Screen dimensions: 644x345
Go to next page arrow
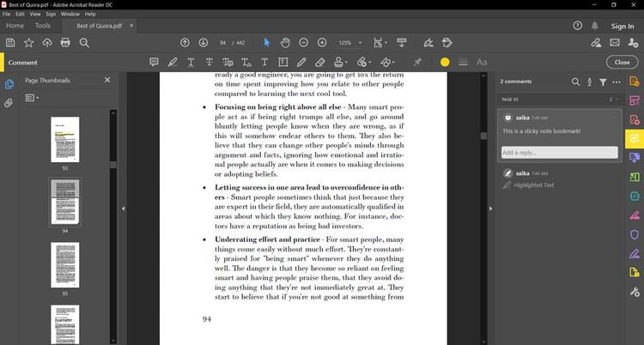coord(204,43)
